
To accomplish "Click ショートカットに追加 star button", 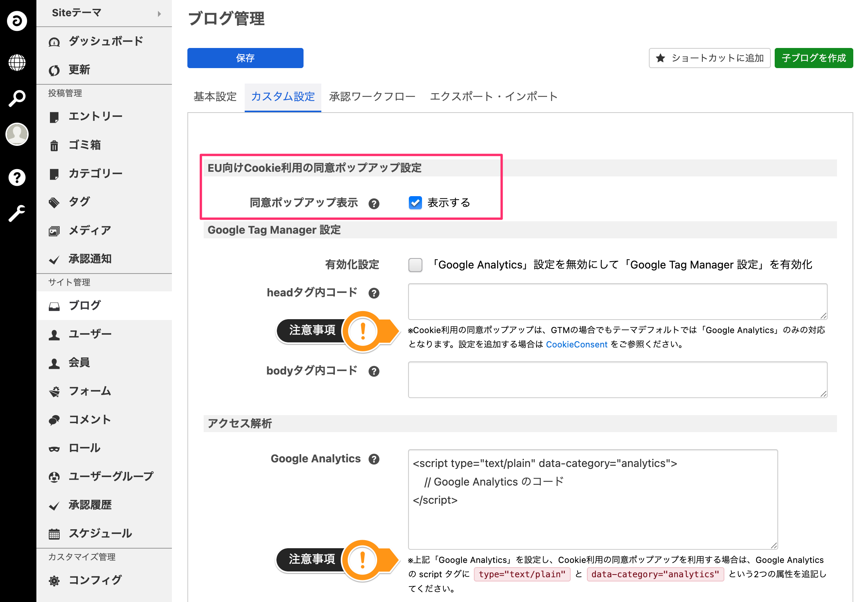I will coord(709,58).
